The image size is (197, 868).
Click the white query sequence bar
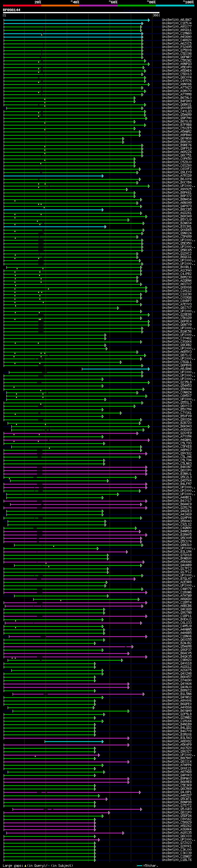(81, 13)
